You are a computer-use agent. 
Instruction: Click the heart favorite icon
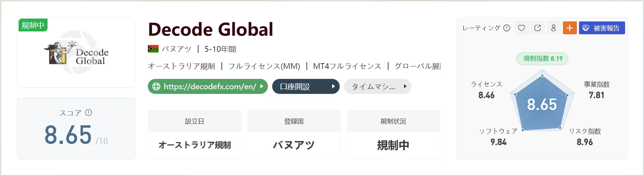[x=521, y=28]
